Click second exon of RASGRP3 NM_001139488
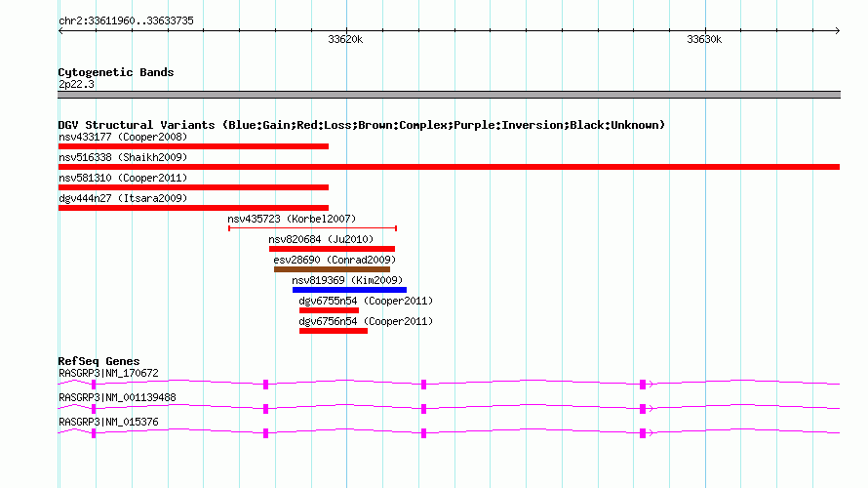The width and height of the screenshot is (868, 488). click(x=265, y=409)
